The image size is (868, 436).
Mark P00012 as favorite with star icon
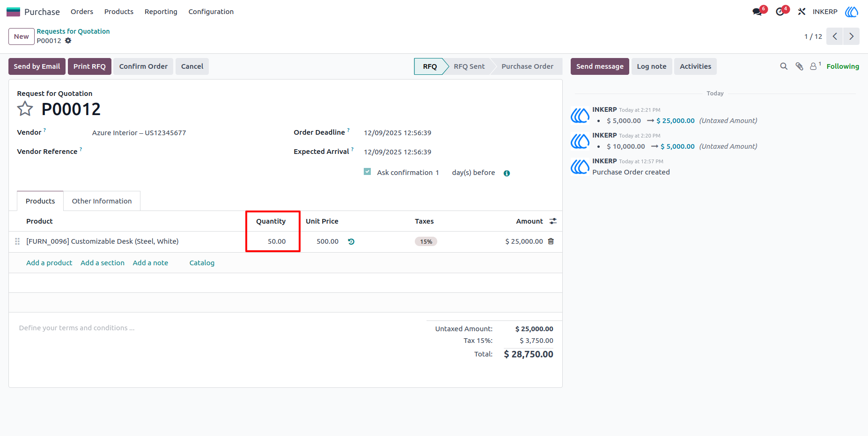25,109
